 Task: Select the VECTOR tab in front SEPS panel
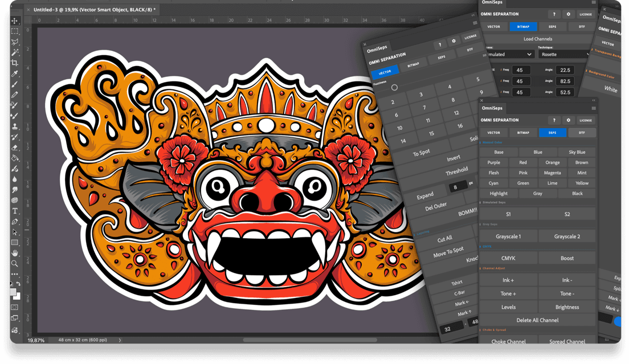493,132
